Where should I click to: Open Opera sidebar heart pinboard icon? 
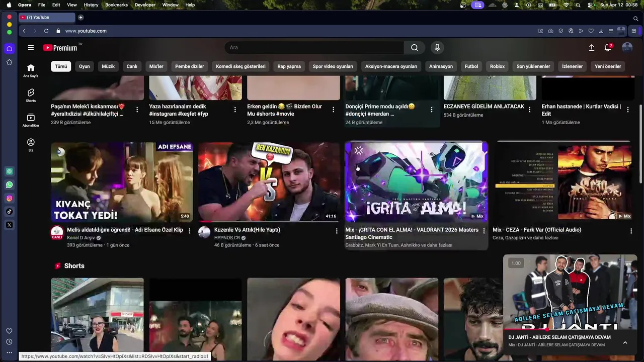(x=9, y=331)
